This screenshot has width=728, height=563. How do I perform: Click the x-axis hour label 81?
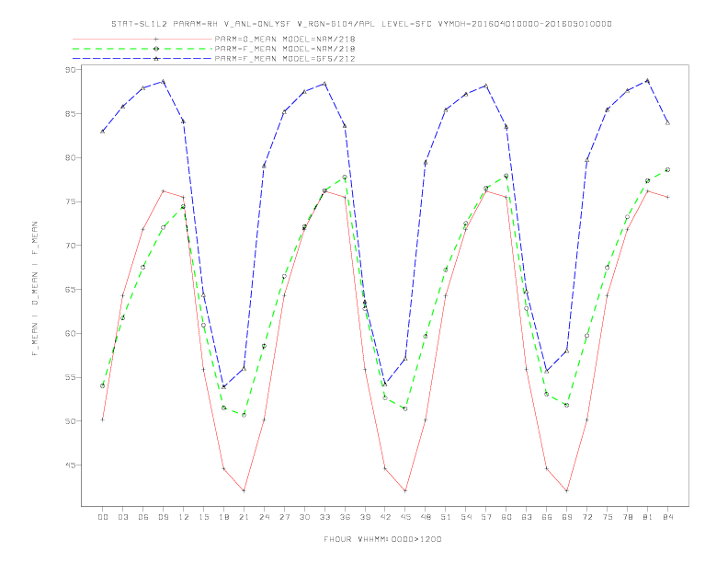pyautogui.click(x=648, y=517)
